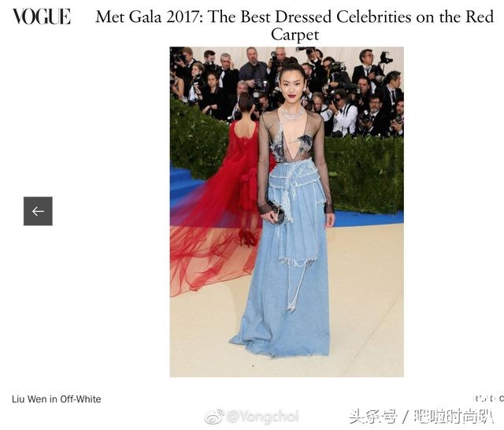Click the clutch bag in the model's hand

click(x=275, y=213)
